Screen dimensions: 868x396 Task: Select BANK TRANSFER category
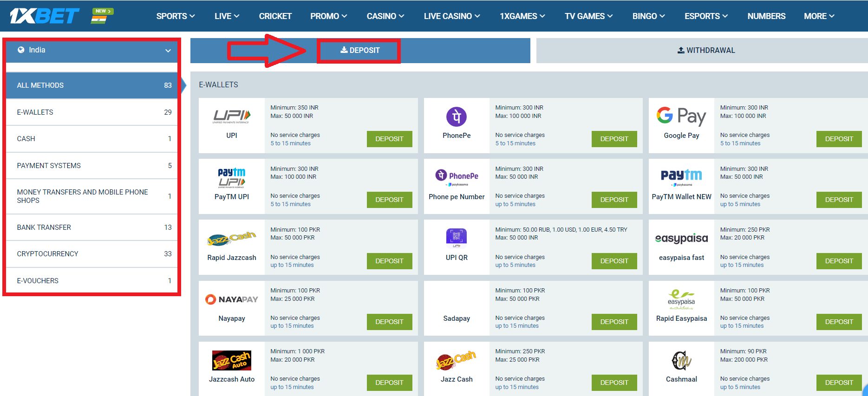click(x=91, y=227)
